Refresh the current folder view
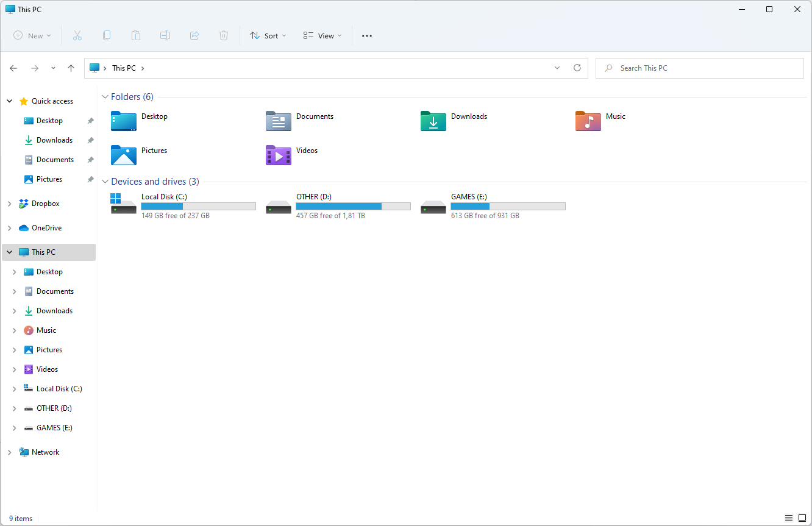 point(577,68)
